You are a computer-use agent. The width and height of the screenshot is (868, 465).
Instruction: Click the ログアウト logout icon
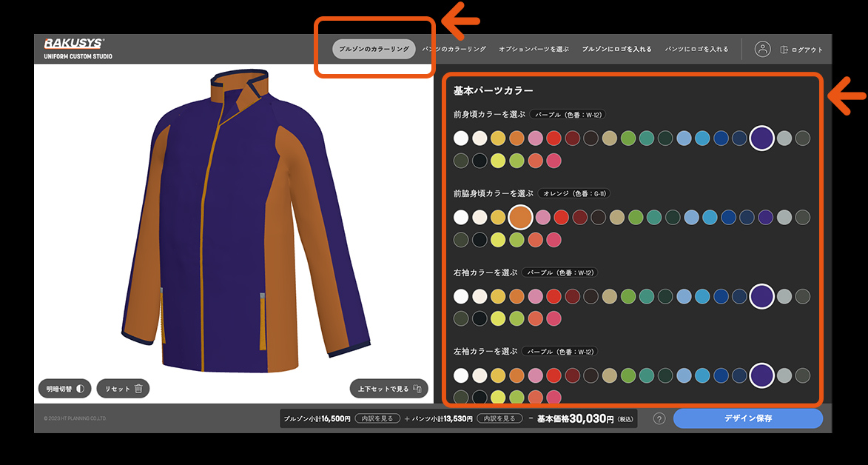tap(785, 50)
